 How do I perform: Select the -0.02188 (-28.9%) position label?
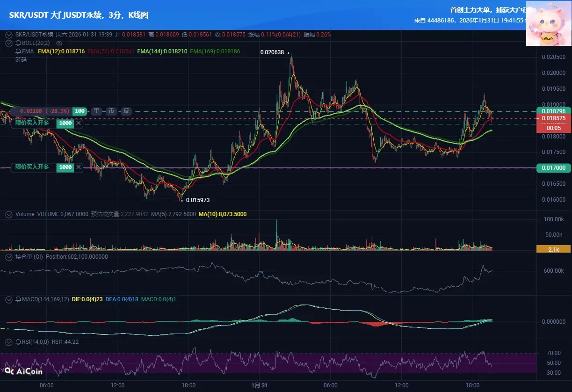tap(43, 111)
